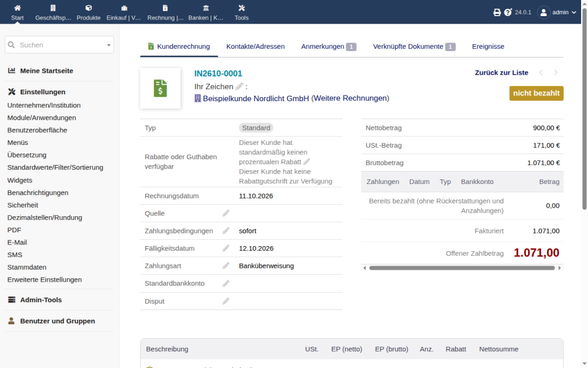The image size is (588, 368).
Task: Click the large invoice thumbnail image
Action: (x=160, y=88)
